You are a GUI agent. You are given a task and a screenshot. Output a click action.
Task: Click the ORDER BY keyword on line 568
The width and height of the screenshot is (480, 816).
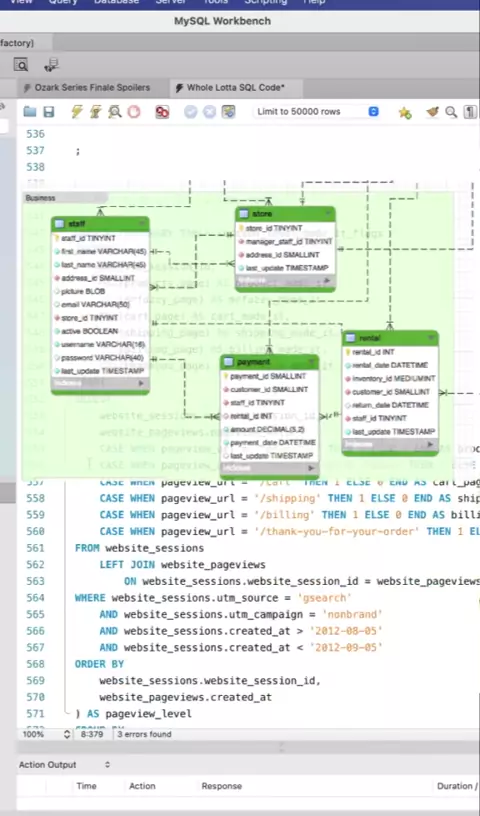99,664
